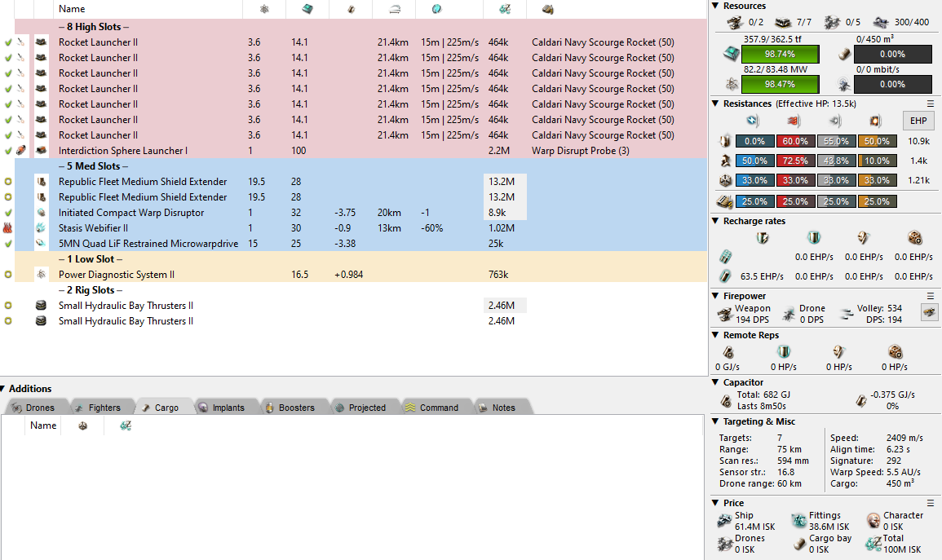Screen dimensions: 942x560
Task: Collapse the Resources panel
Action: (x=715, y=6)
